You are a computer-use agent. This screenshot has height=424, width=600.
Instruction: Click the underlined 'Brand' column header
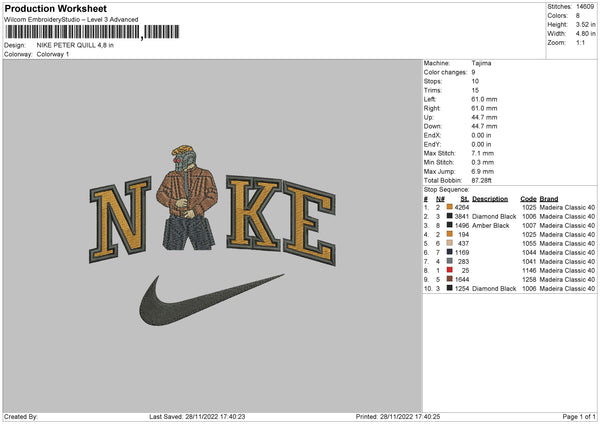(x=549, y=199)
